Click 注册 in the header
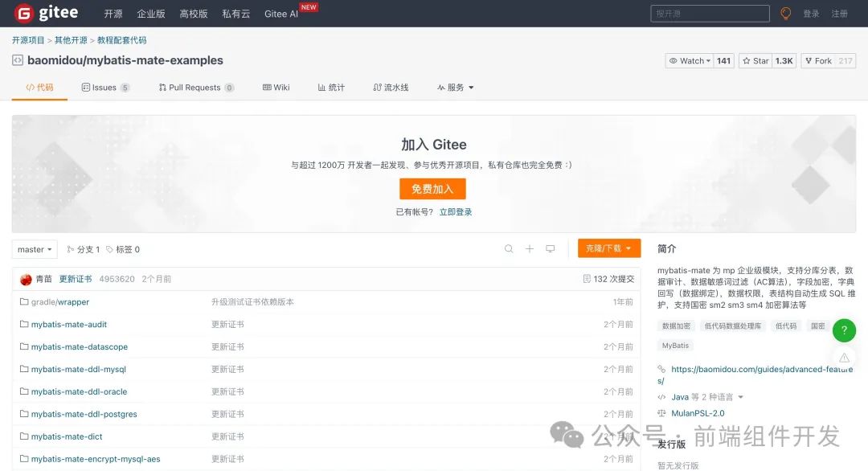Screen dimensions: 868x471 tap(839, 14)
